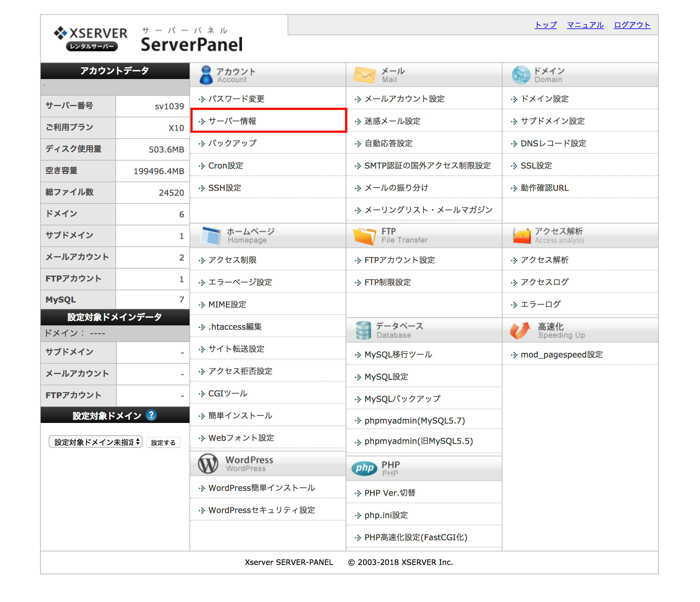Viewport: 700px width, 602px height.
Task: Open MySQL設定
Action: [386, 377]
